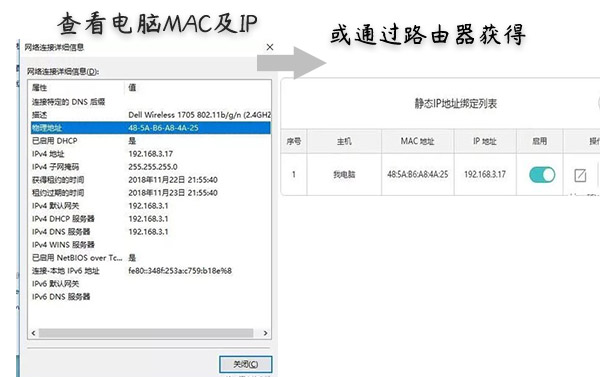Edit the static IP binding entry
This screenshot has height=377, width=600.
580,175
